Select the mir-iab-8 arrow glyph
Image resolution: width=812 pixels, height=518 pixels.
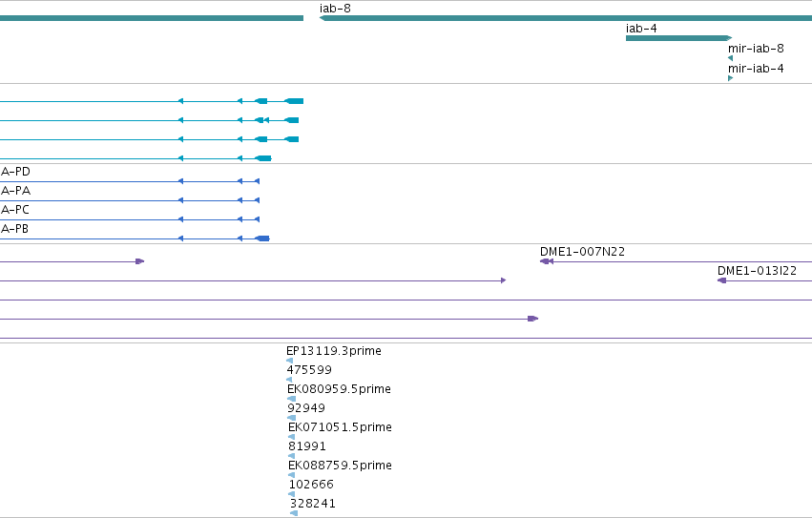coord(730,58)
